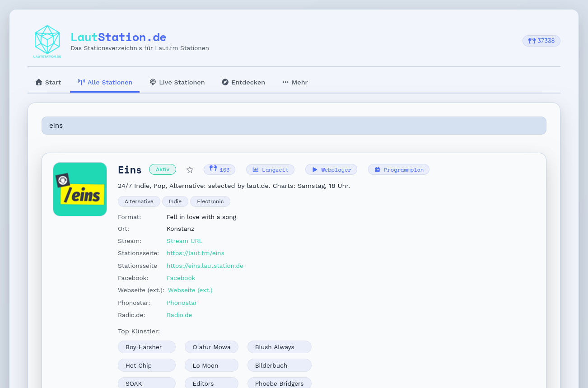This screenshot has height=388, width=588.
Task: Select the Alternative genre tag
Action: [x=139, y=201]
